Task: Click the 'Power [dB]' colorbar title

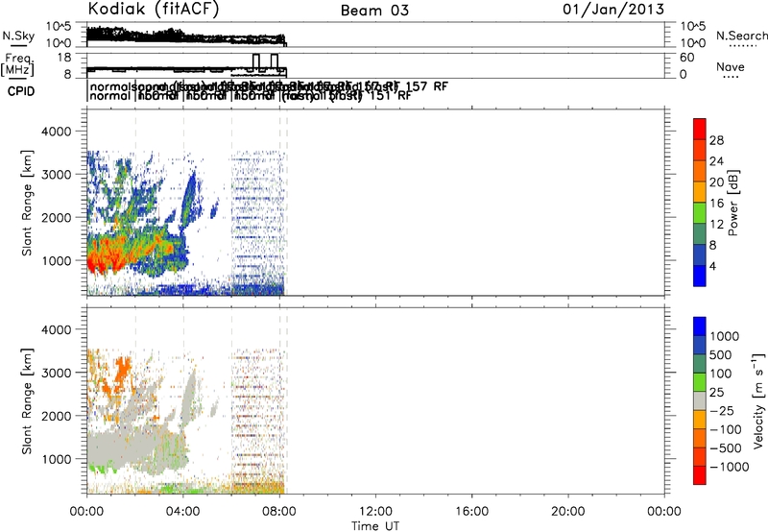Action: click(x=732, y=203)
